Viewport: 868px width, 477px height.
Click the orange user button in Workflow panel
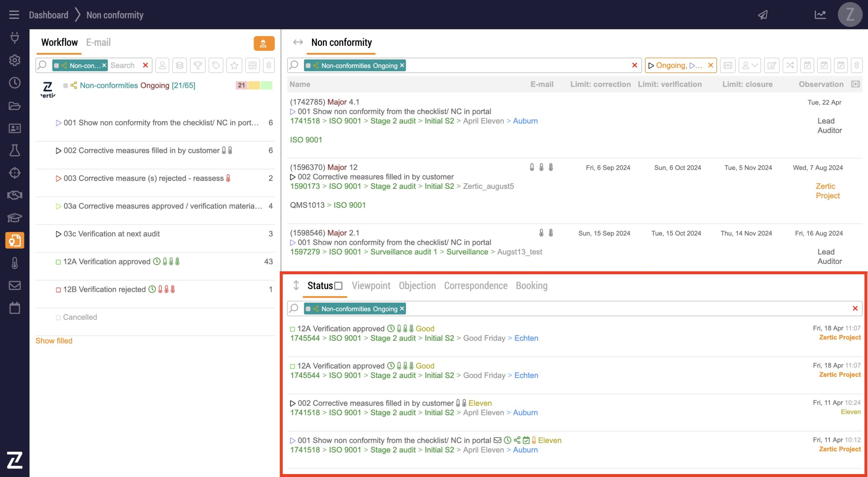(x=264, y=43)
